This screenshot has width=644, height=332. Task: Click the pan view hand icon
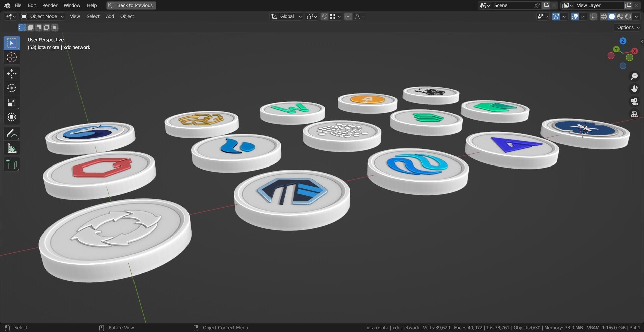634,89
